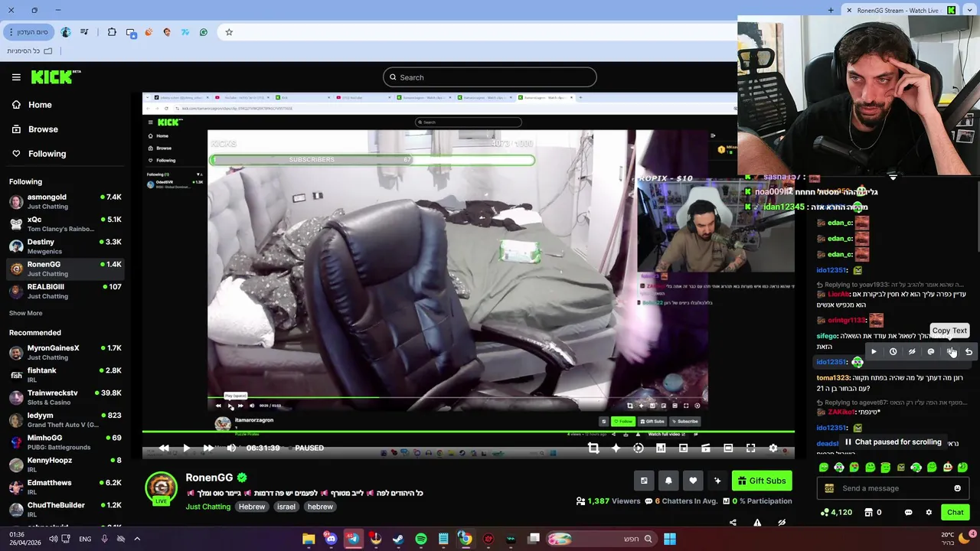Open the chat settings gear
Viewport: 980px width, 551px height.
929,513
